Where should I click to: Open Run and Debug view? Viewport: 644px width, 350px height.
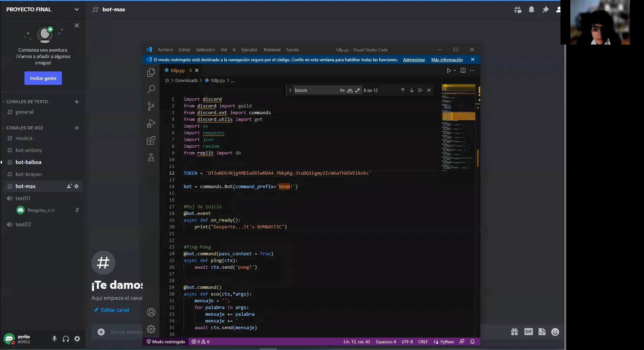coord(151,123)
